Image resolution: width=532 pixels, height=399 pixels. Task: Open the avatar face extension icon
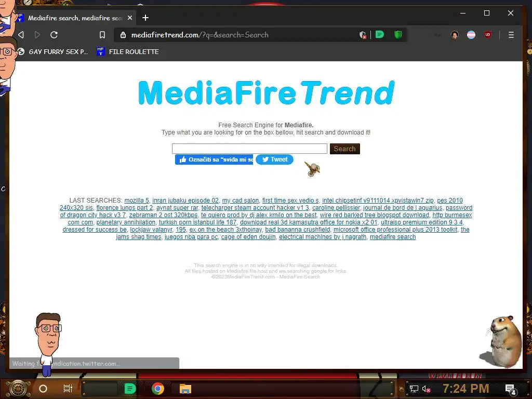pos(455,35)
